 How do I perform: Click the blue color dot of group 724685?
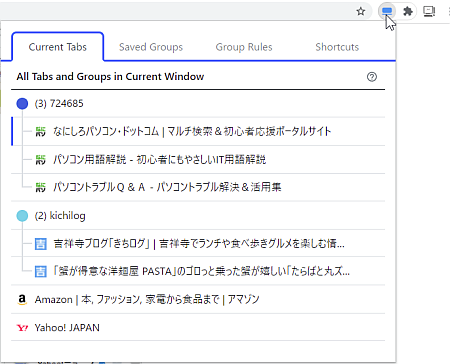click(x=22, y=104)
